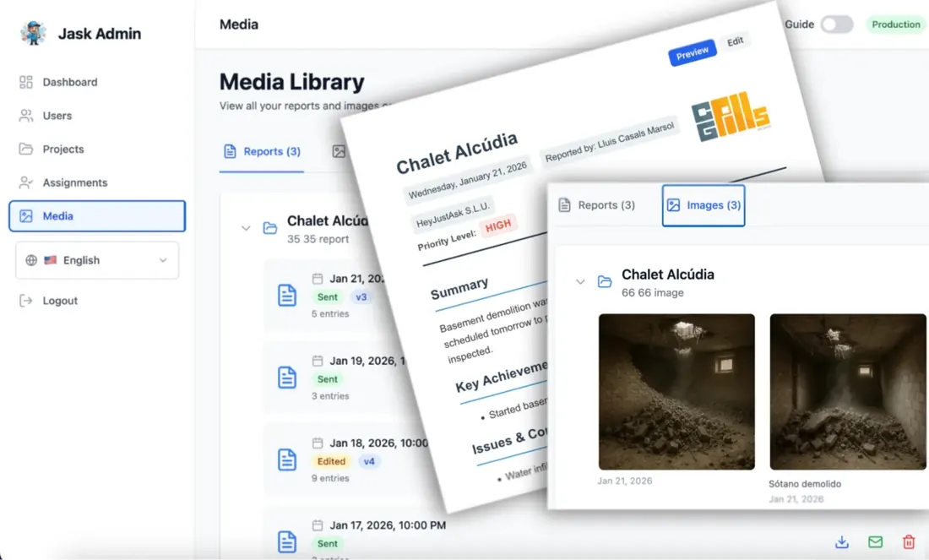
Task: Email the report using the envelope icon
Action: click(875, 541)
